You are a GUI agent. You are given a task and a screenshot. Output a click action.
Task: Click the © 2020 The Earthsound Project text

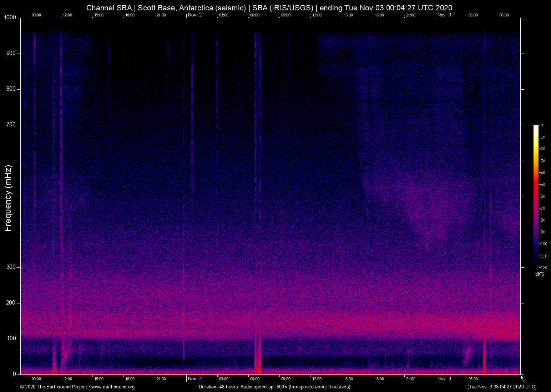click(54, 387)
